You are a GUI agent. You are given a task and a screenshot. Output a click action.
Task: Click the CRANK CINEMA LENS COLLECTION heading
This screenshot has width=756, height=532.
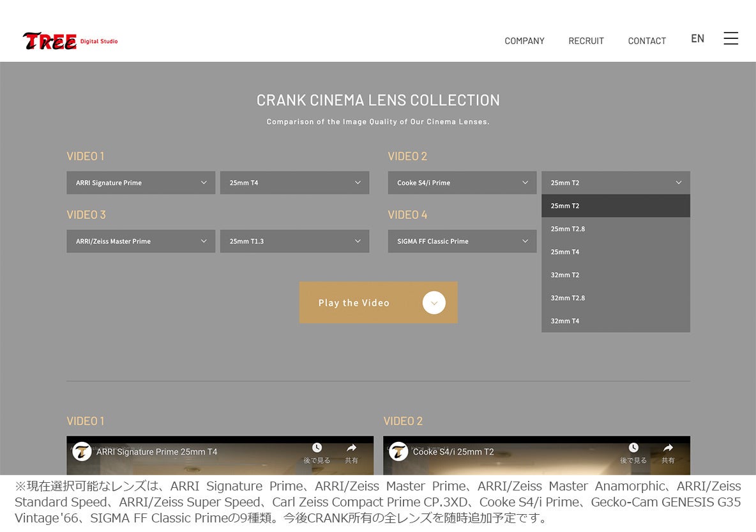click(378, 100)
